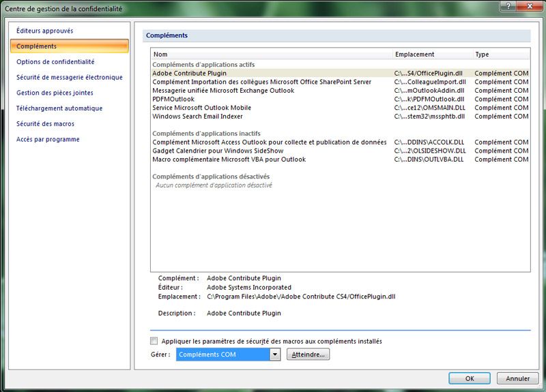Click the Compléments d'applications actifs heading
Screen dimensions: 546x392
[203, 65]
